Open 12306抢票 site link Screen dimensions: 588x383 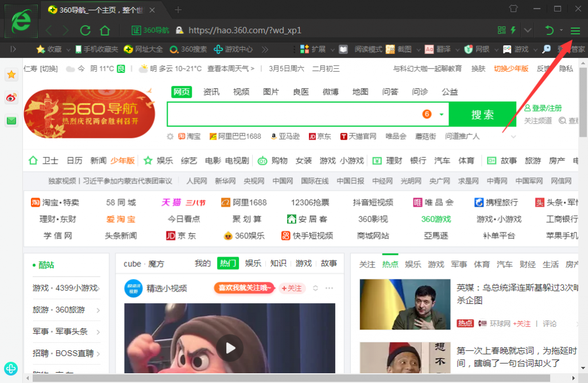[x=310, y=203]
